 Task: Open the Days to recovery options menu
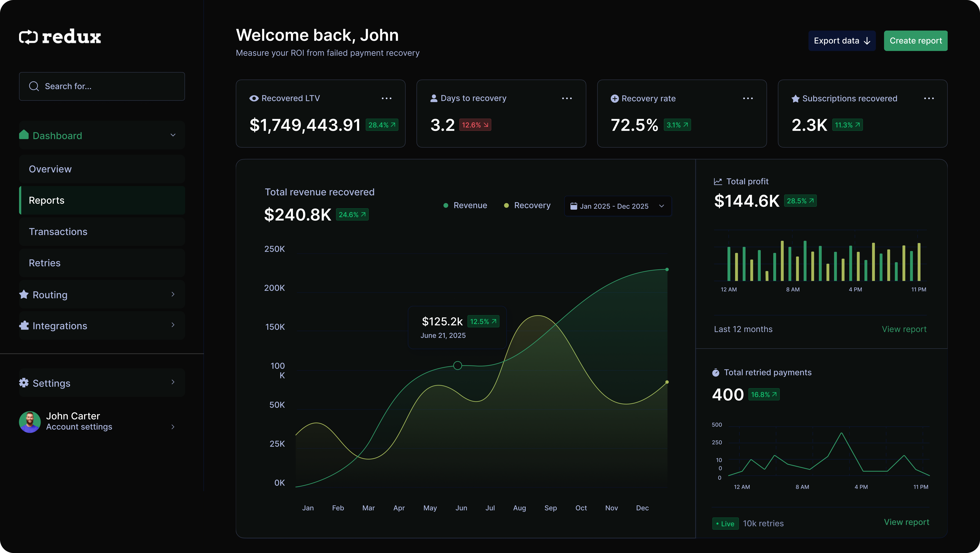(567, 98)
